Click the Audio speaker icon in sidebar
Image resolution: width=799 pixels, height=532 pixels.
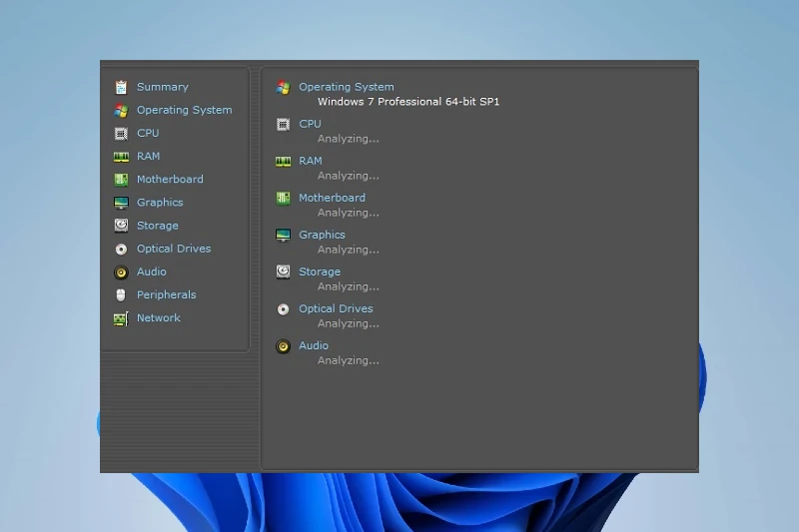pos(121,272)
